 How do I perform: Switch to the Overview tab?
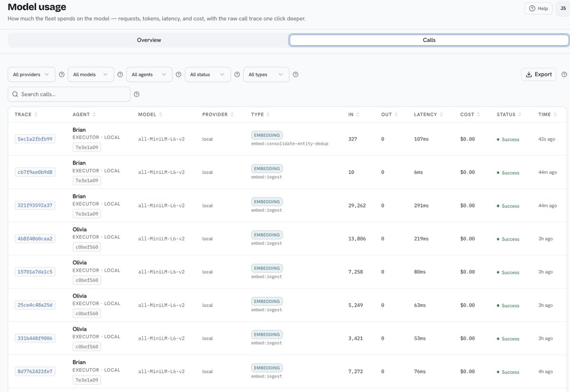pyautogui.click(x=149, y=40)
